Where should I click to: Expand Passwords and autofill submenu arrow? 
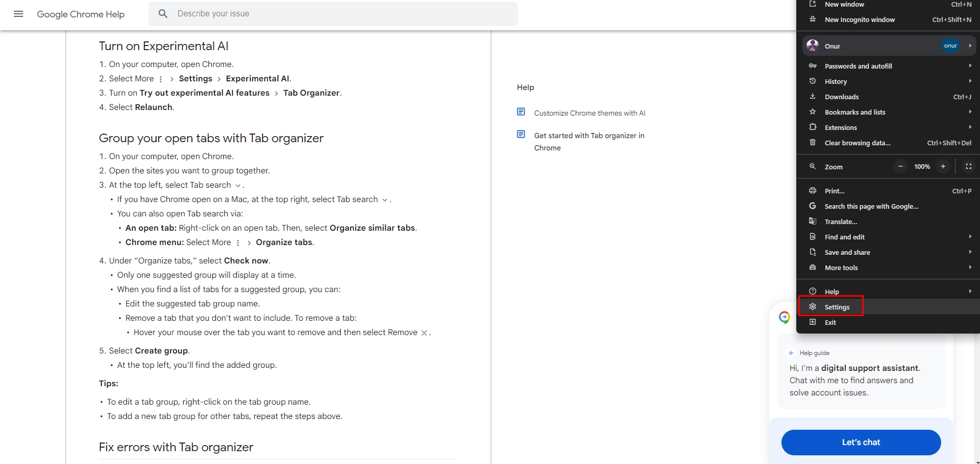click(970, 65)
